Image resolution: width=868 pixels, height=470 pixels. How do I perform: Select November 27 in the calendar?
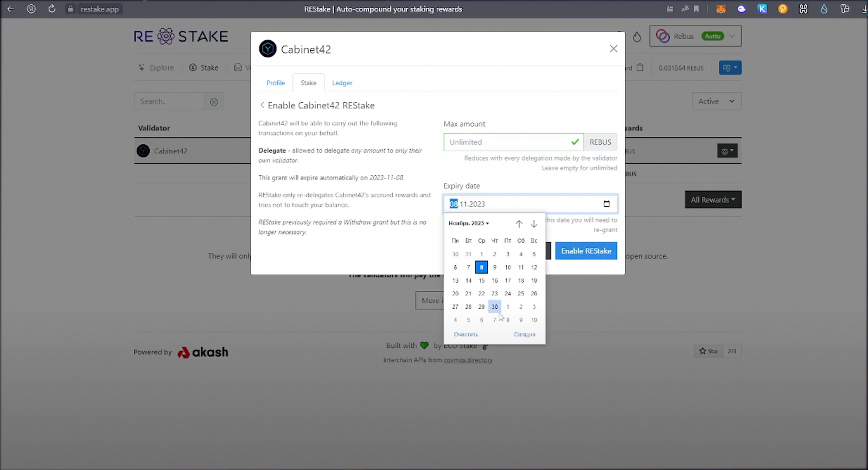[x=455, y=307]
